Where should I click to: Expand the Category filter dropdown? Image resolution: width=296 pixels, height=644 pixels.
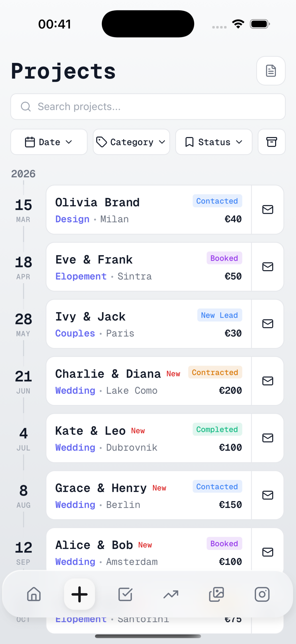(131, 142)
